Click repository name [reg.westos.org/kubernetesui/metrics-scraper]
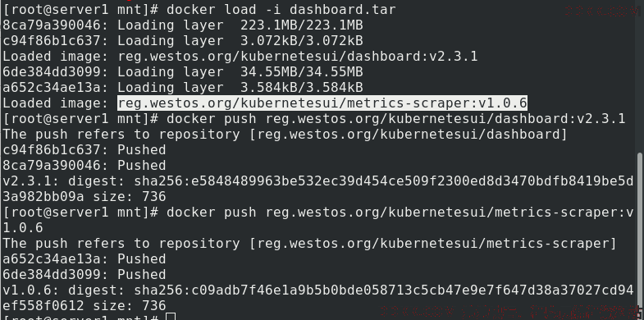This screenshot has height=320, width=644. [x=433, y=244]
